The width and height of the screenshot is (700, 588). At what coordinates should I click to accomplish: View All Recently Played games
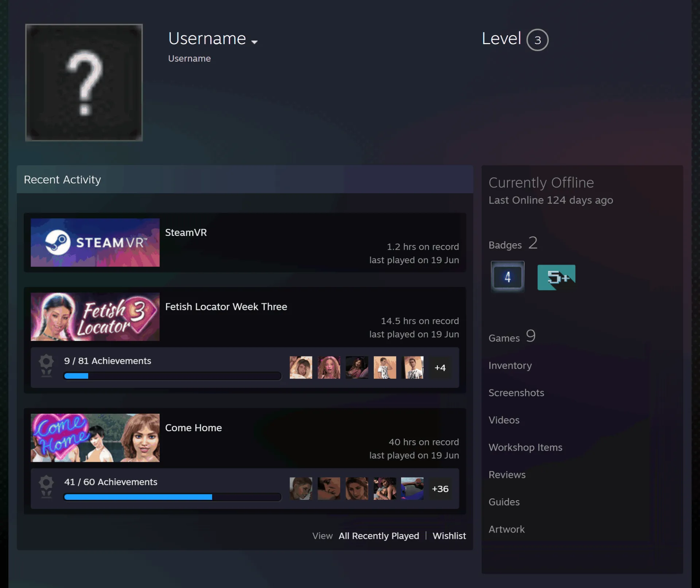point(379,536)
